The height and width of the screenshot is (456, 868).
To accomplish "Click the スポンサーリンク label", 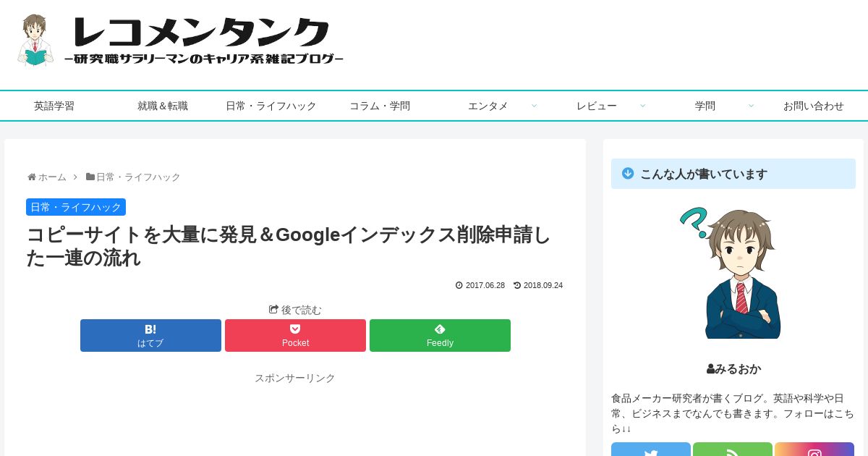I will [x=295, y=378].
